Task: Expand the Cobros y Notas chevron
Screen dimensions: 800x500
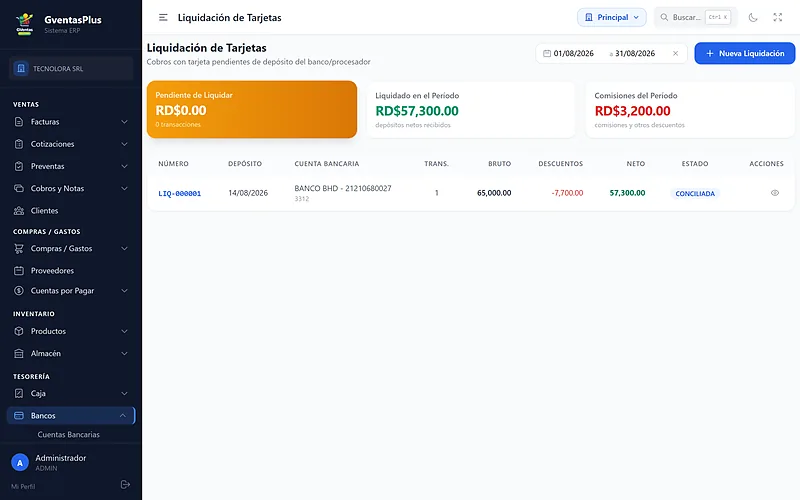Action: coord(124,188)
